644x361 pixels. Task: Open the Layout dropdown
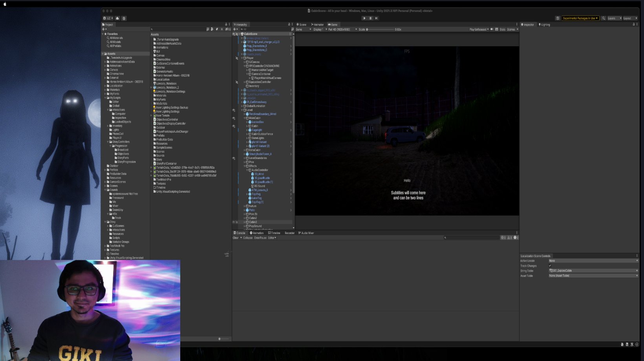pos(630,18)
